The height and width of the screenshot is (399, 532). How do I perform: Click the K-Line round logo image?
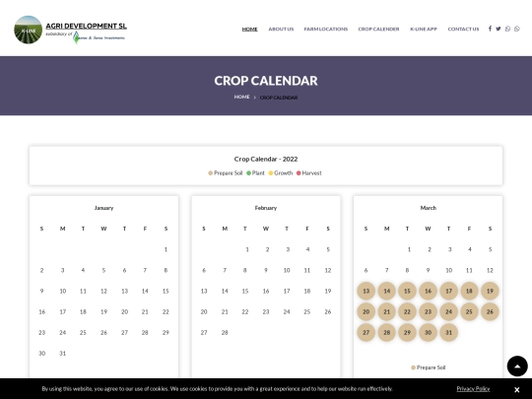click(x=29, y=30)
